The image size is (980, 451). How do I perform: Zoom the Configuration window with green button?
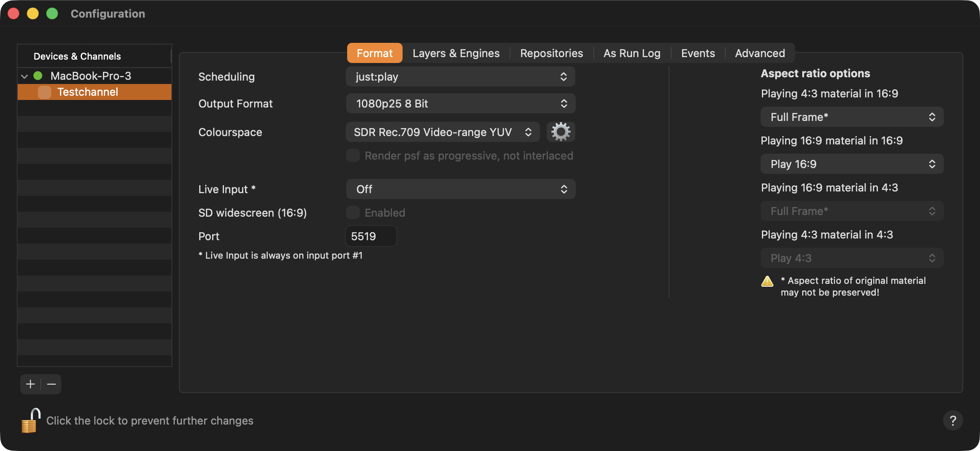[x=52, y=13]
